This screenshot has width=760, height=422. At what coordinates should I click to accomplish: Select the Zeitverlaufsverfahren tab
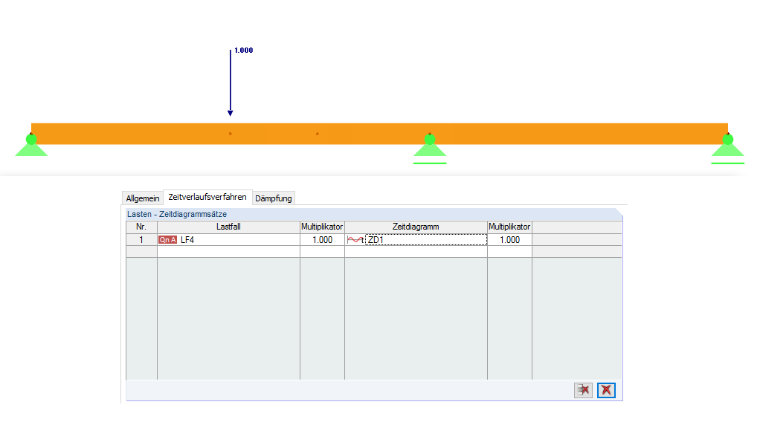(x=207, y=197)
